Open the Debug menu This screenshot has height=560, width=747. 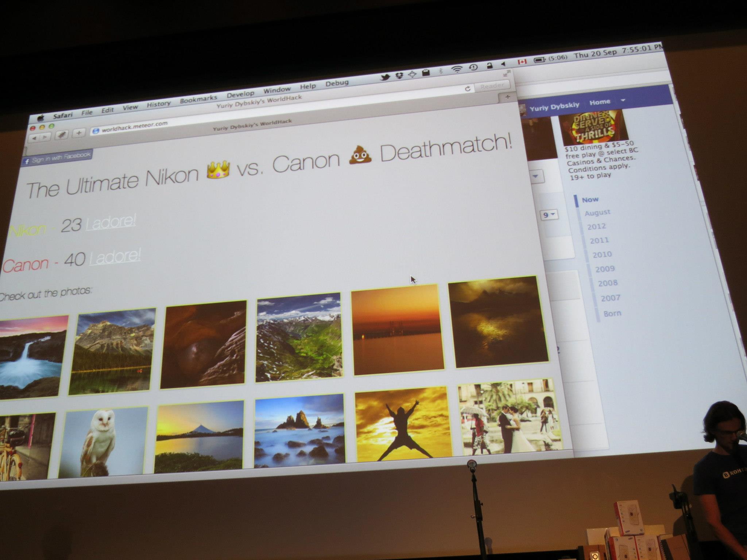coord(337,83)
